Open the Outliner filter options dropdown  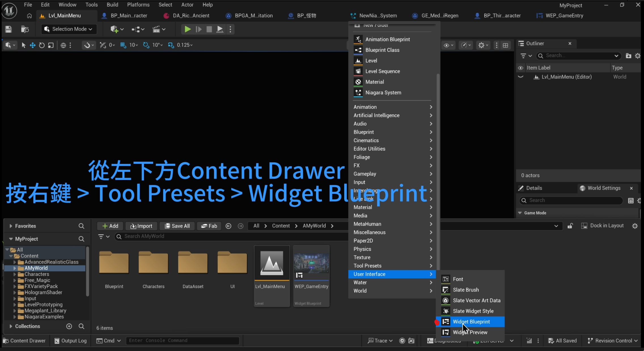(526, 56)
